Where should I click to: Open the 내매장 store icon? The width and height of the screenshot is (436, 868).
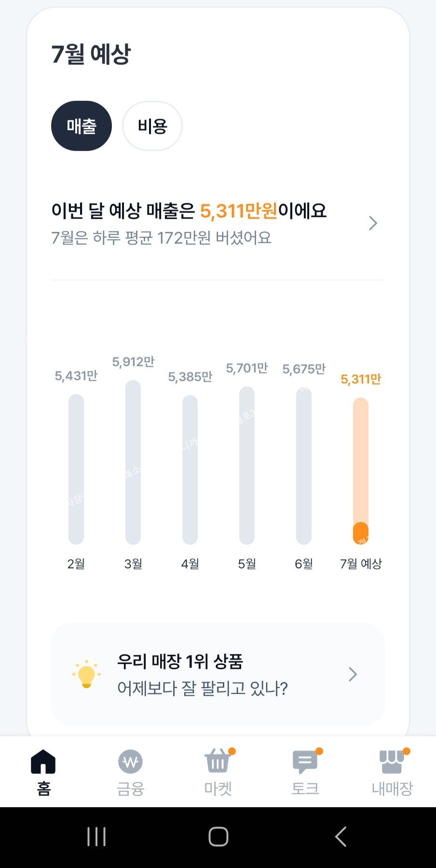point(392,762)
